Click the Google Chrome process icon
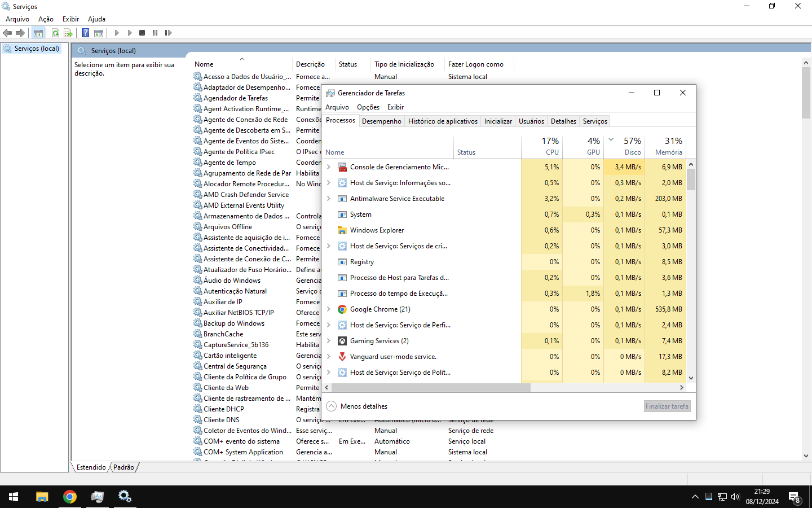The height and width of the screenshot is (508, 812). point(342,309)
